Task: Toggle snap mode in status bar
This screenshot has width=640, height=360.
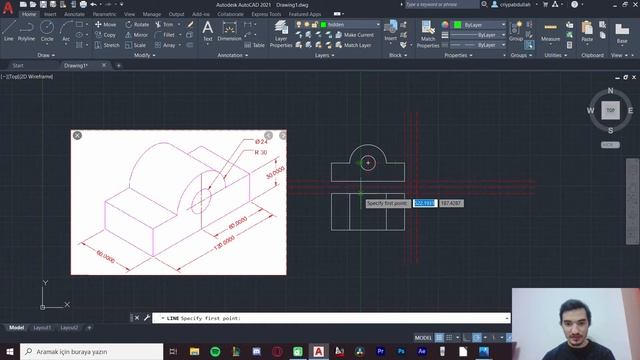Action: 449,338
